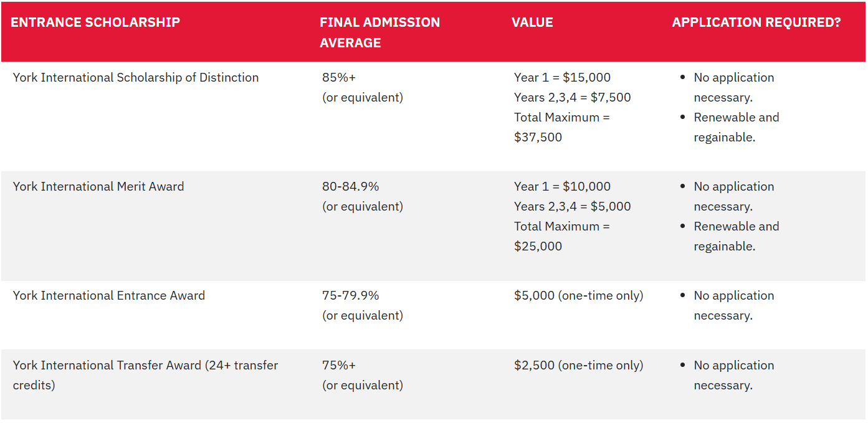Click the Final Admission Average column header
868x423 pixels.
pos(379,32)
